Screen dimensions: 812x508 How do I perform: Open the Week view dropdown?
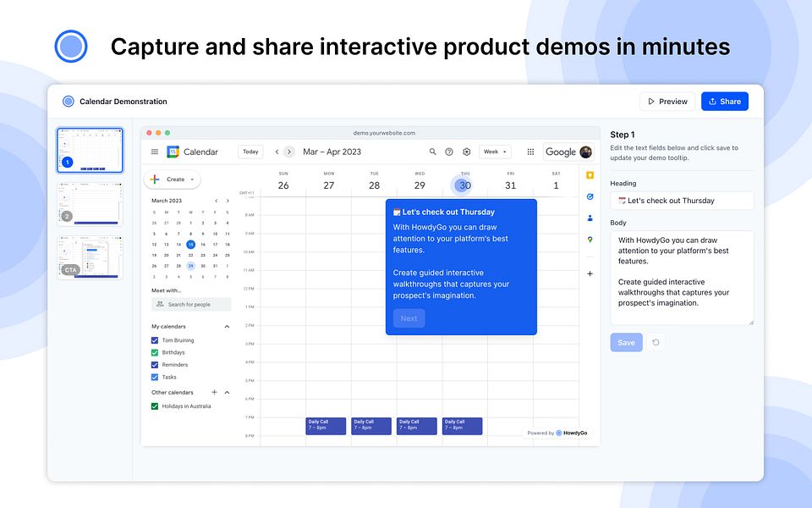[495, 152]
